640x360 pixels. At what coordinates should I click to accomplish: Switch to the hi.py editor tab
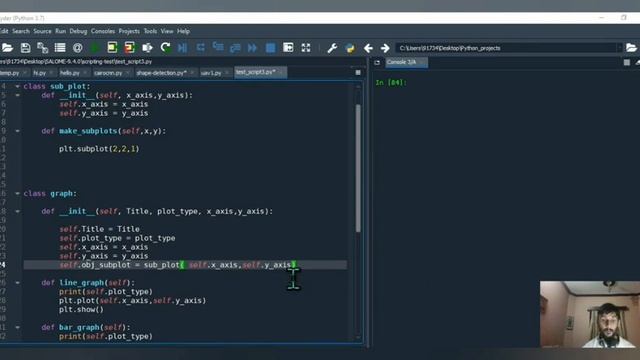click(42, 73)
